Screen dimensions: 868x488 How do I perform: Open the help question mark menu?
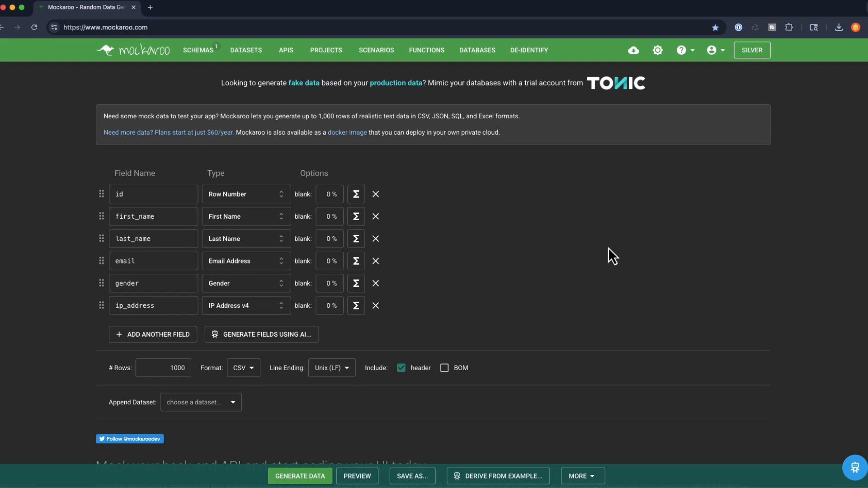[x=685, y=50]
